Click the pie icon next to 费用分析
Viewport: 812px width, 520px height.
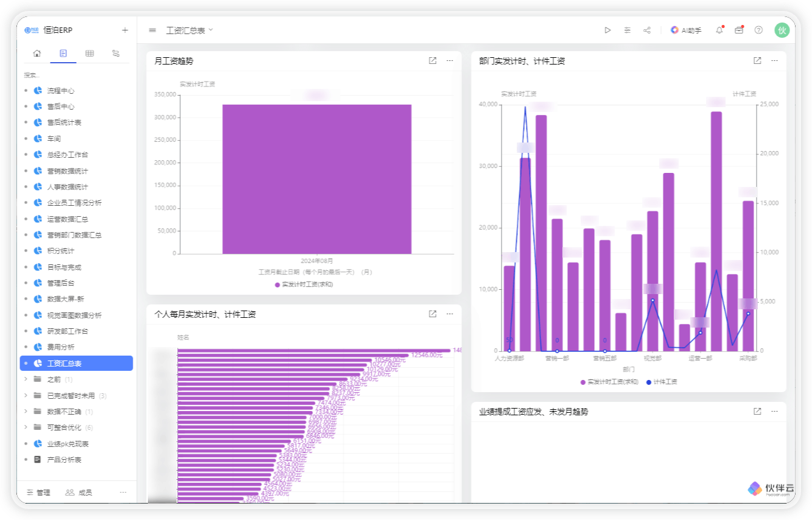[38, 347]
